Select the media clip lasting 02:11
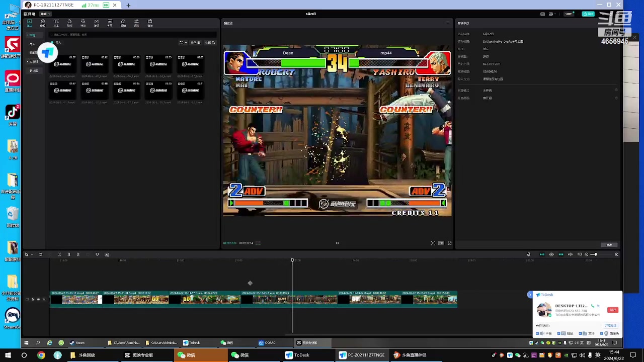 coord(190,90)
